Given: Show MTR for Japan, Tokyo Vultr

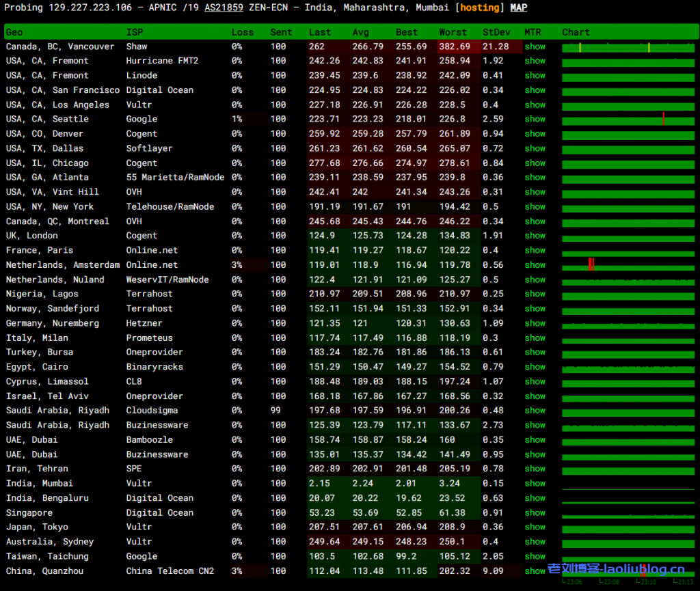Looking at the screenshot, I should (535, 527).
